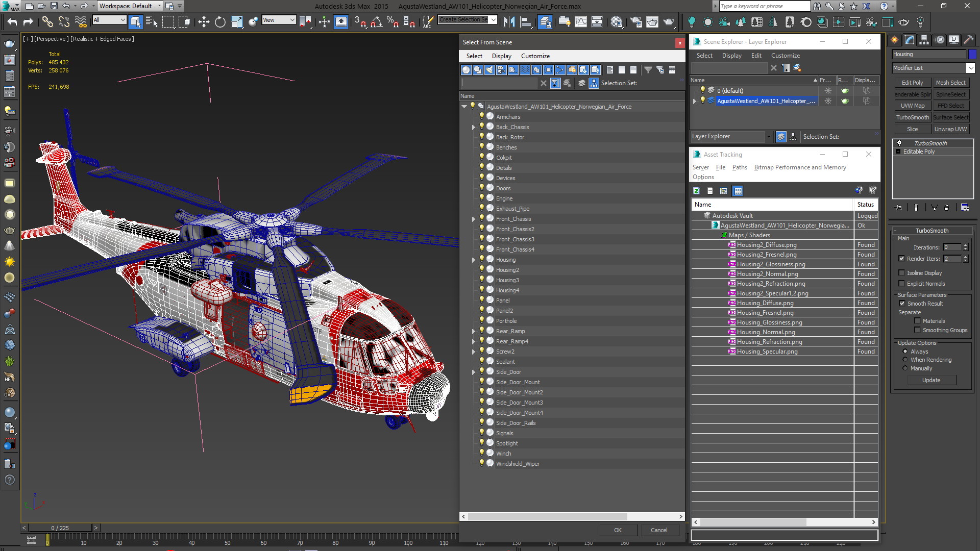This screenshot has width=980, height=551.
Task: Click the Mirror tool icon
Action: (x=509, y=21)
